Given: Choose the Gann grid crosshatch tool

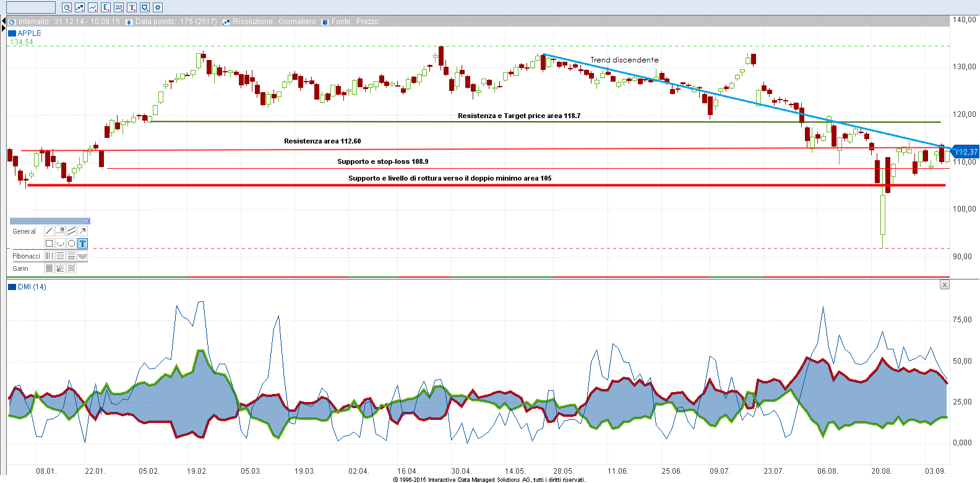Looking at the screenshot, I should [71, 268].
